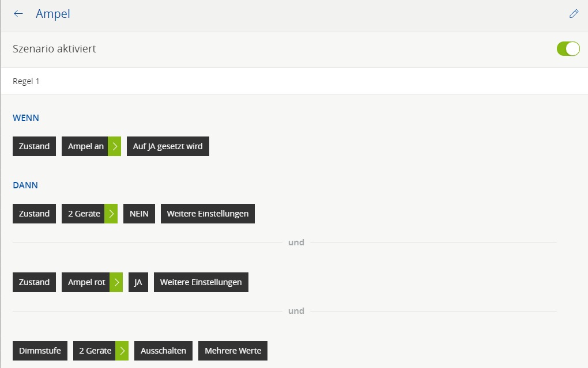Open the chevron on first 2 Geräte chip
588x368 pixels.
(111, 214)
